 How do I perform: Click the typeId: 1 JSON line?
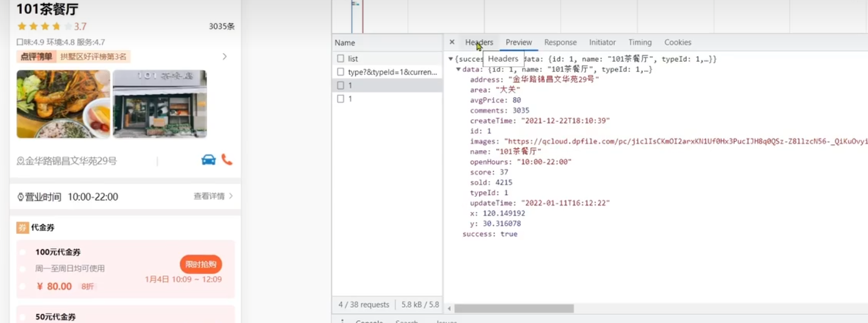click(490, 193)
